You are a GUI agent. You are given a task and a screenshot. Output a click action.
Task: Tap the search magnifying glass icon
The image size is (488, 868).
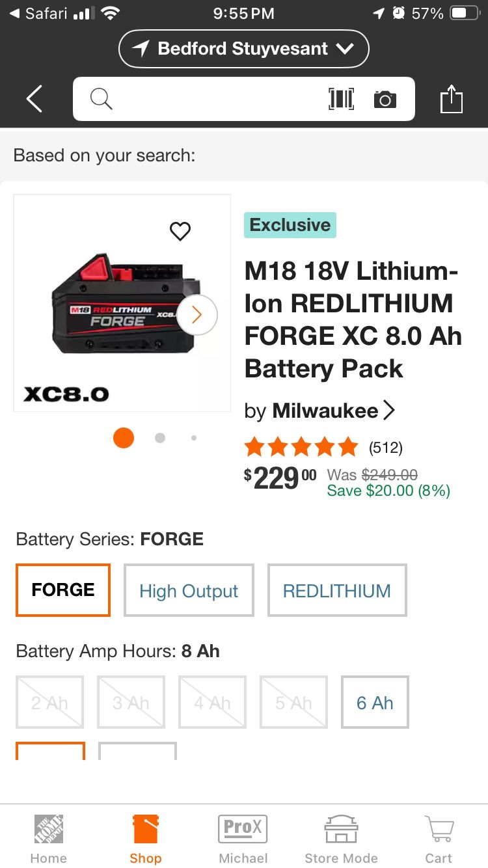click(101, 99)
